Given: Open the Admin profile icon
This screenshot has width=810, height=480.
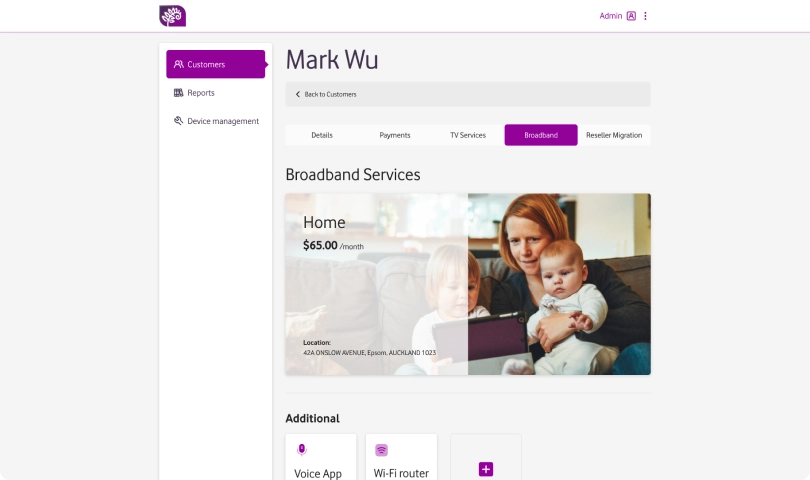Looking at the screenshot, I should (631, 16).
